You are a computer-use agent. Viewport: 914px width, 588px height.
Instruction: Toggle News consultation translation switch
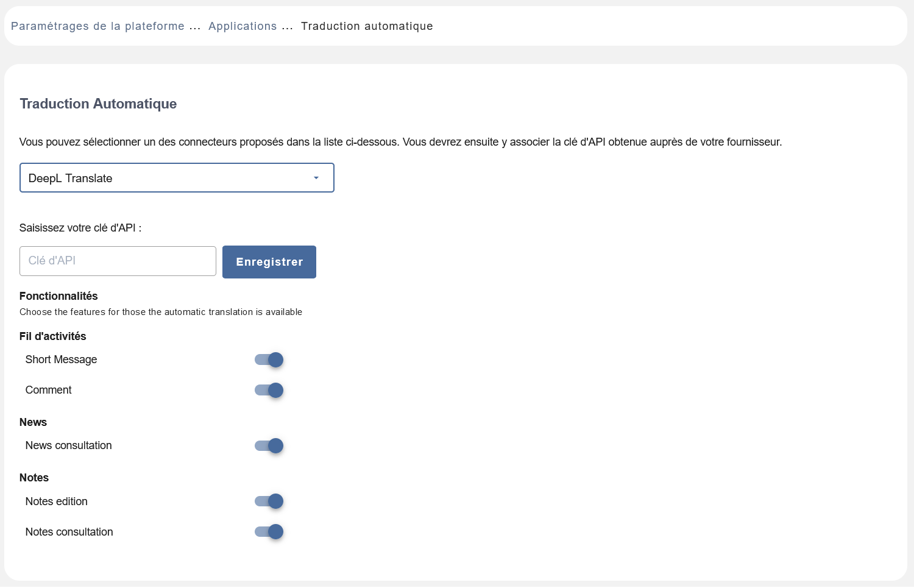269,446
